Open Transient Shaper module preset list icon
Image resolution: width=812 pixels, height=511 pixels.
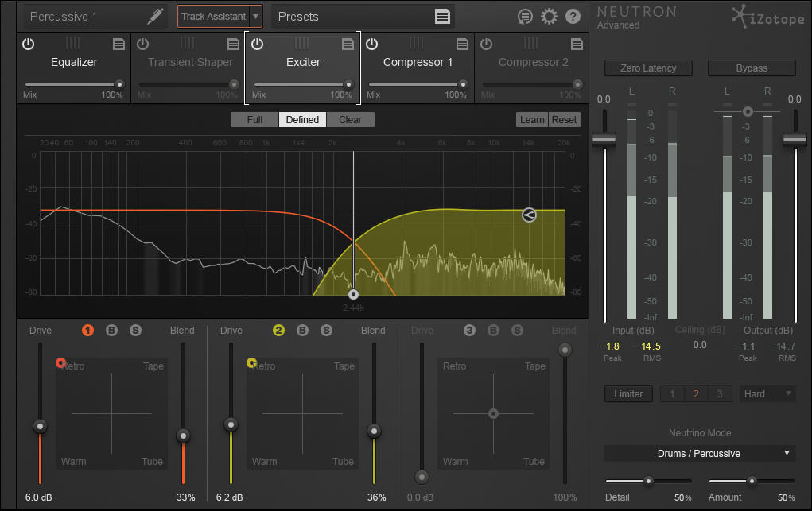tap(233, 45)
